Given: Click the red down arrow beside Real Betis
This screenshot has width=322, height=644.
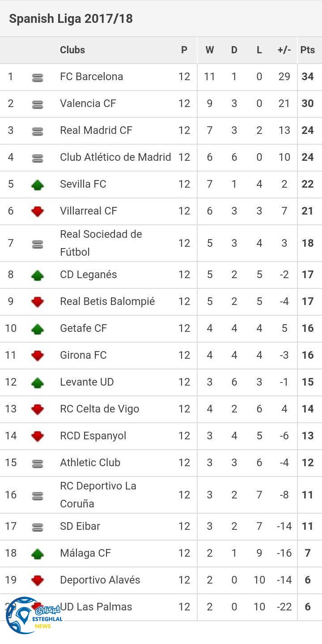Looking at the screenshot, I should (x=38, y=302).
